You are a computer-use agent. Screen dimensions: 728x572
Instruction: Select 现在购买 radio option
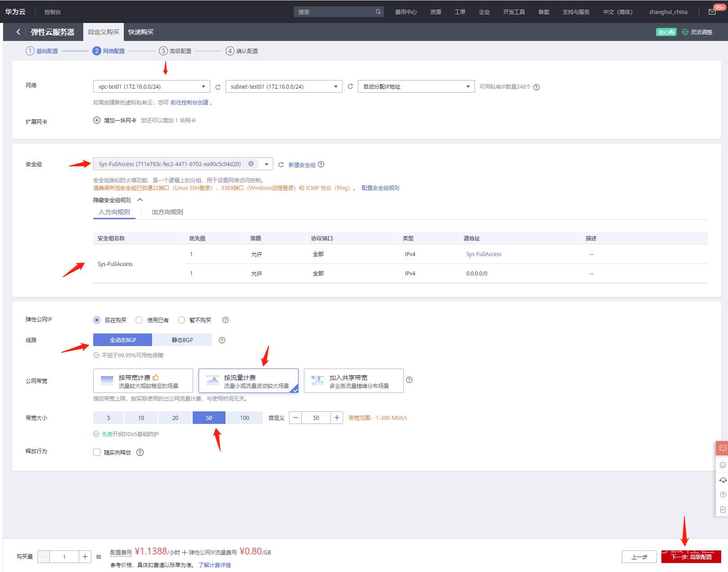click(x=97, y=320)
